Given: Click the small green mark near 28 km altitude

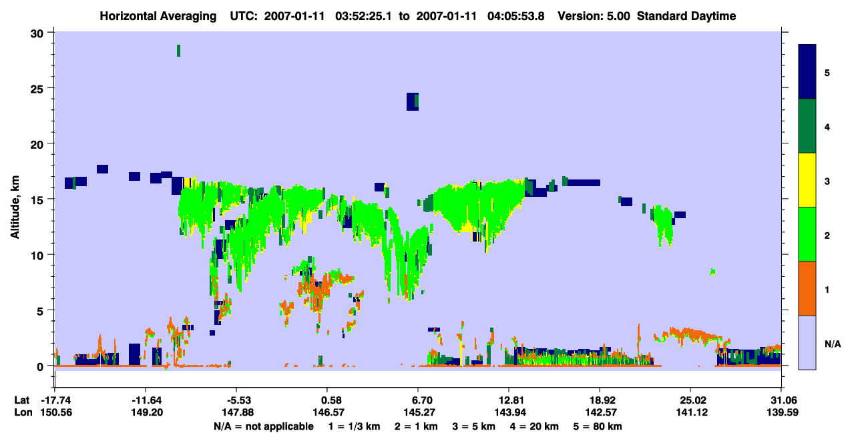Looking at the screenshot, I should (x=178, y=51).
